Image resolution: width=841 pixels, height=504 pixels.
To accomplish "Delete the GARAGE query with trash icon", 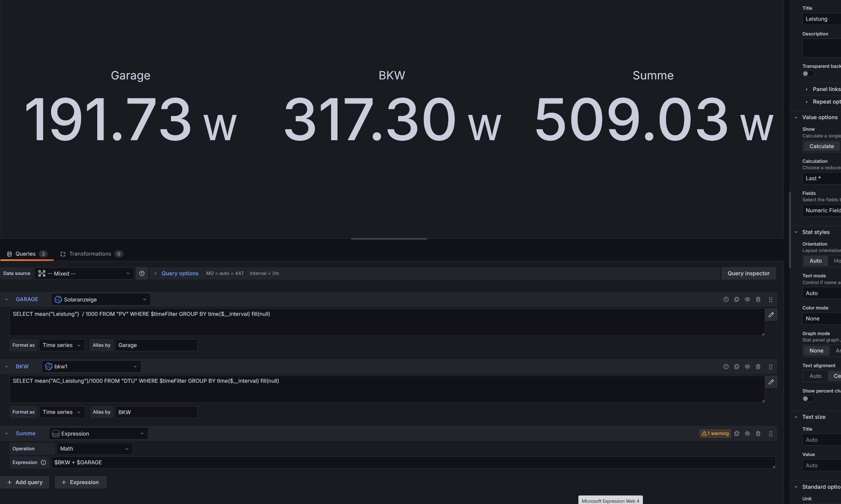I will tap(758, 299).
